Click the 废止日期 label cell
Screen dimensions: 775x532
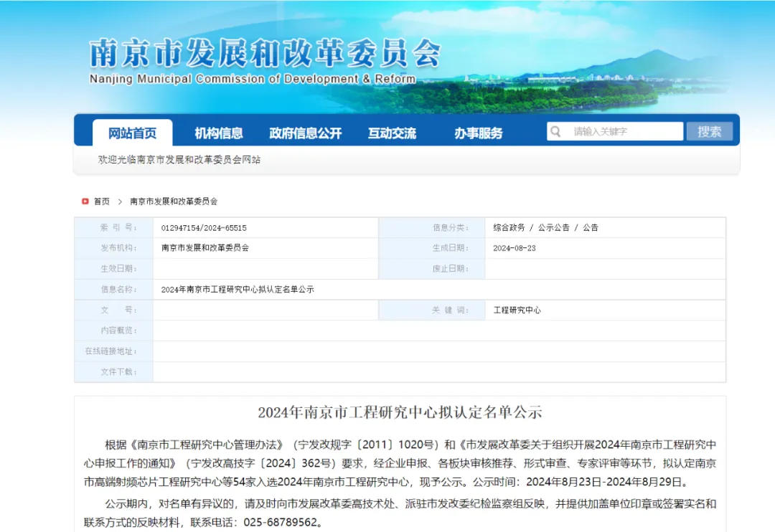pos(432,269)
